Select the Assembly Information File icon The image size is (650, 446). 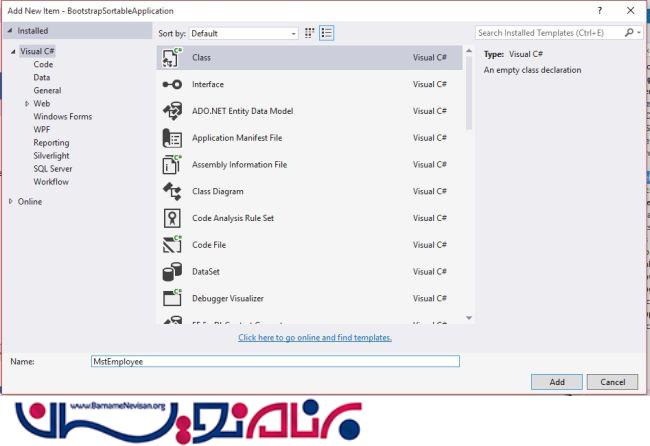pyautogui.click(x=172, y=164)
